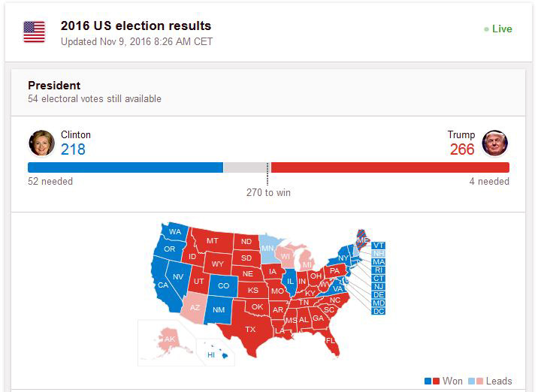Image resolution: width=538 pixels, height=392 pixels.
Task: Click the 2016 US election results title
Action: tap(136, 26)
